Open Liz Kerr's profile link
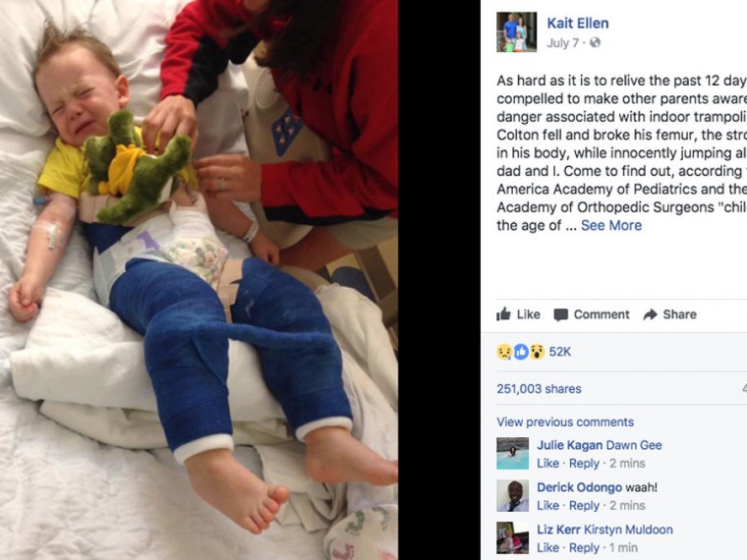Screen dimensions: 747x560 (558, 530)
